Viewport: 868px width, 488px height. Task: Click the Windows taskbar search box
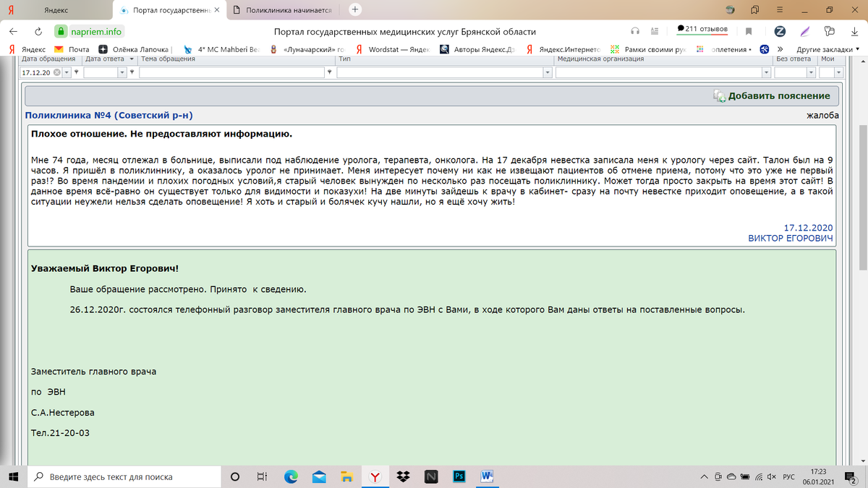pos(123,476)
